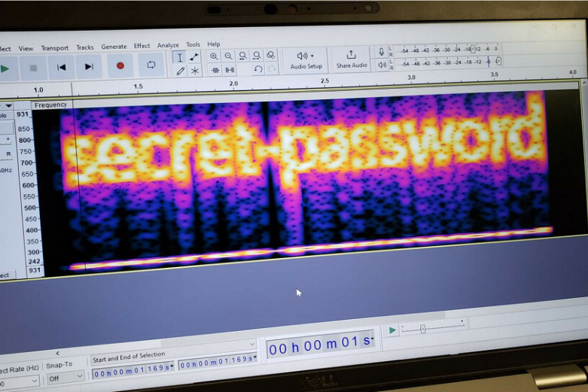Viewport: 588px width, 392px height.
Task: Click the greyed Redo arrow icon
Action: click(272, 68)
